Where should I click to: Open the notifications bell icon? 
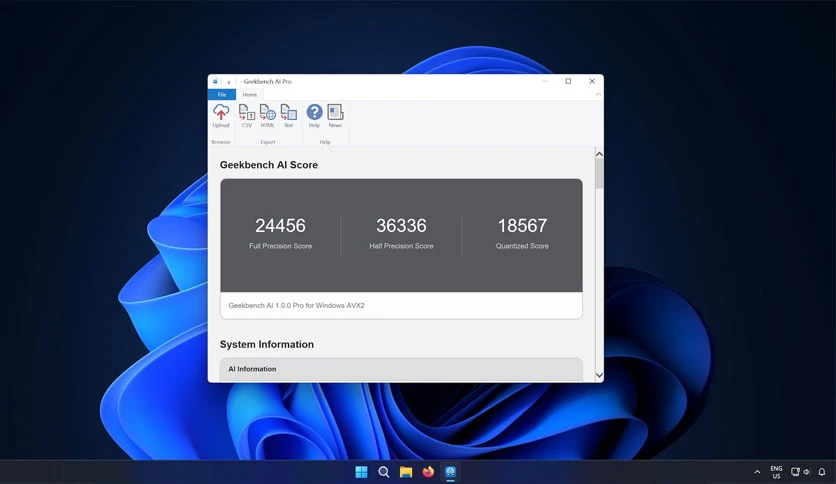coord(822,472)
